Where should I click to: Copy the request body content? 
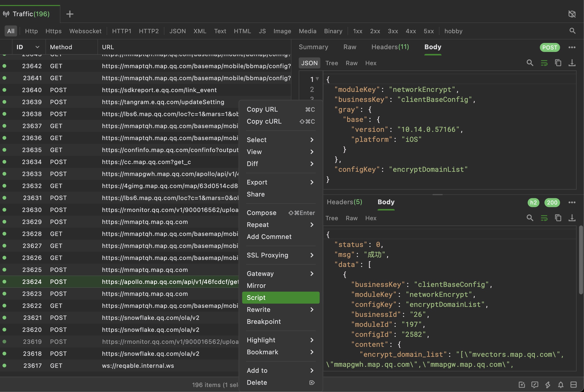tap(558, 63)
